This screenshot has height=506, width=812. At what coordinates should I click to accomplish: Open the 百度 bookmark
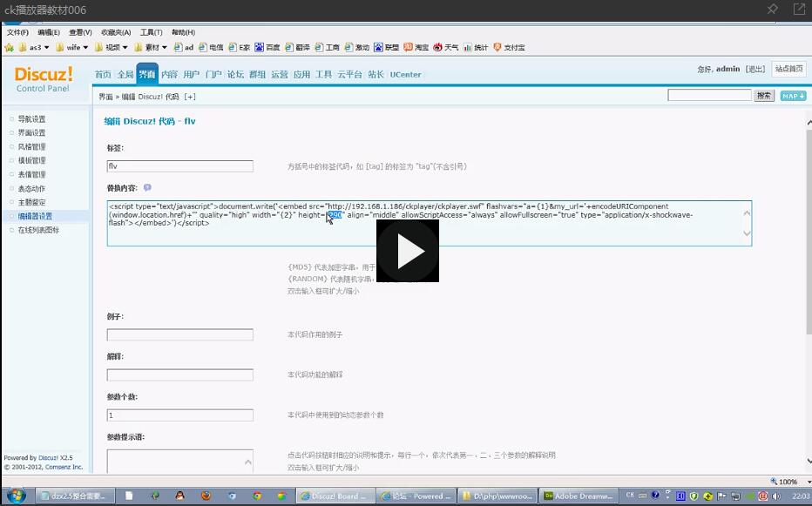pyautogui.click(x=267, y=47)
